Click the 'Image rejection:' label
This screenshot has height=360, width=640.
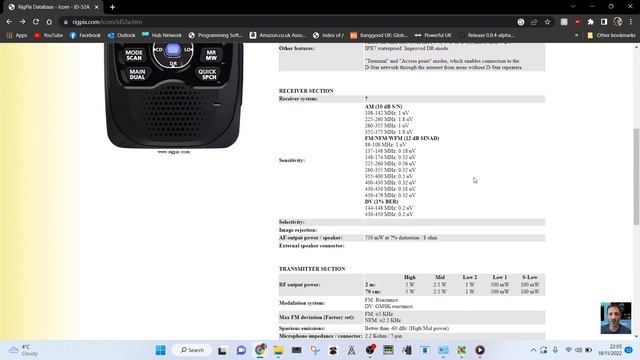298,230
